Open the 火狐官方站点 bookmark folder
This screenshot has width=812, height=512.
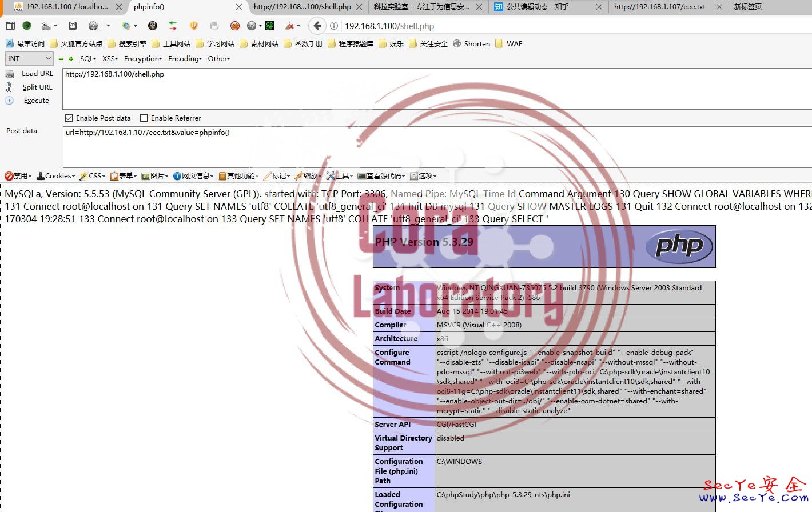point(76,43)
